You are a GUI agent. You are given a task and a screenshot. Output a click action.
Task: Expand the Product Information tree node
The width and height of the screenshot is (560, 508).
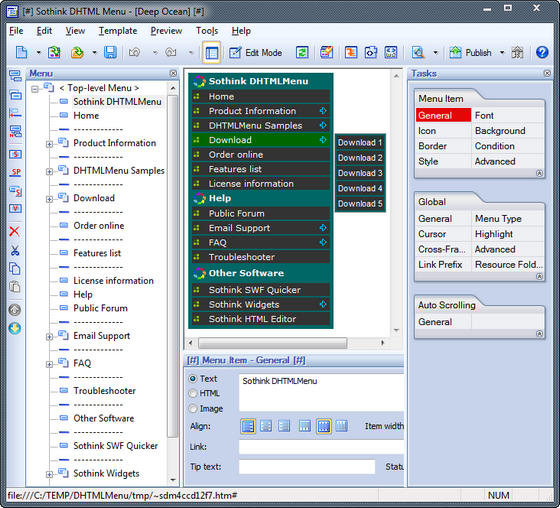pyautogui.click(x=49, y=144)
